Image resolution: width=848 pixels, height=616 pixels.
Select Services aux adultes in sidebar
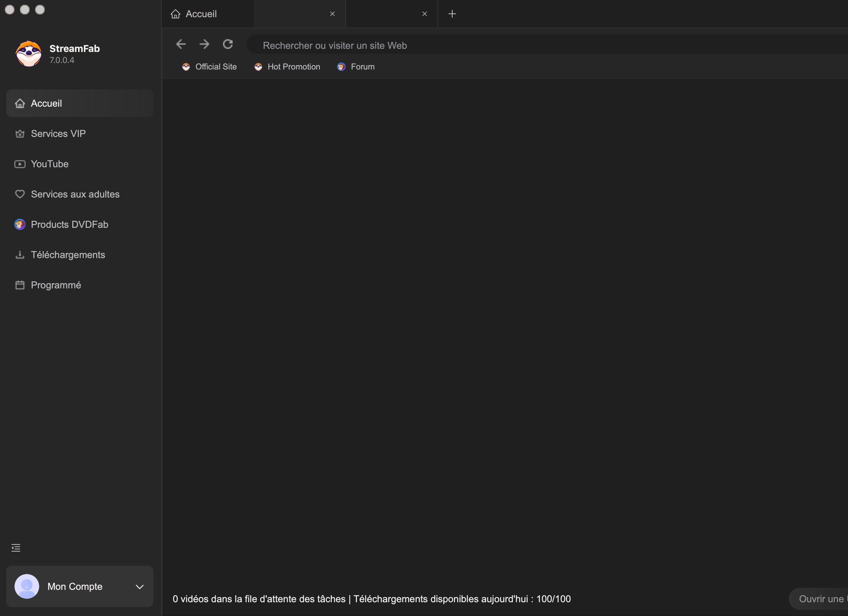click(75, 194)
